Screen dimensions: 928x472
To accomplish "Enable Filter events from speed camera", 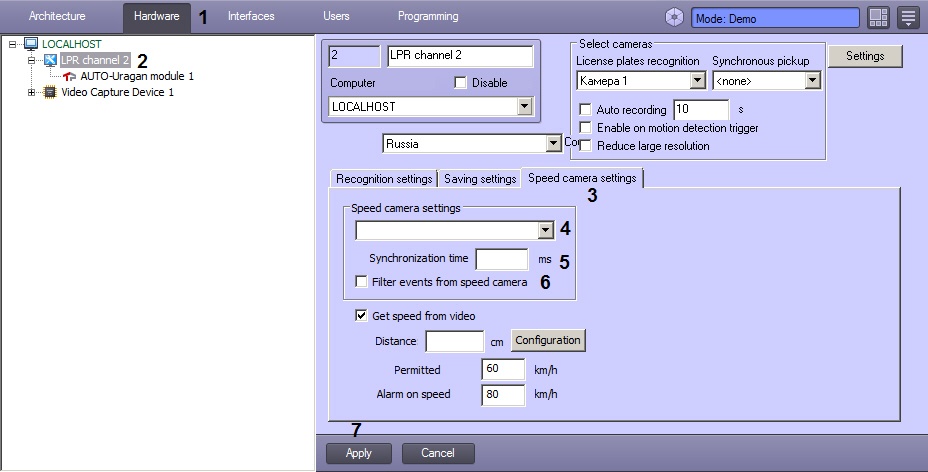I will click(361, 282).
